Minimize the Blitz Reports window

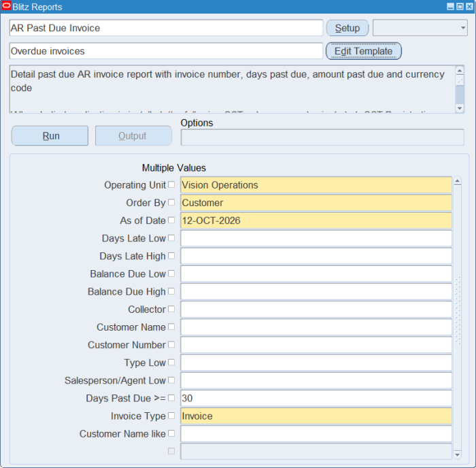(450, 6)
